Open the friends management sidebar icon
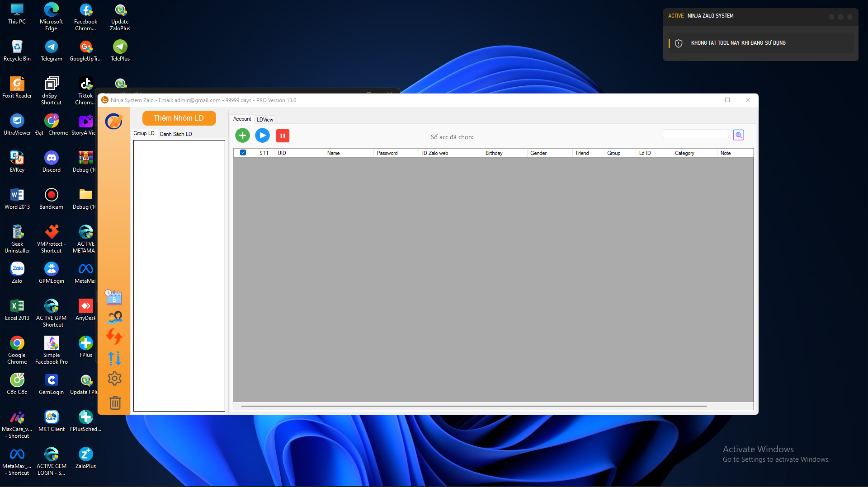This screenshot has width=868, height=487. (115, 317)
